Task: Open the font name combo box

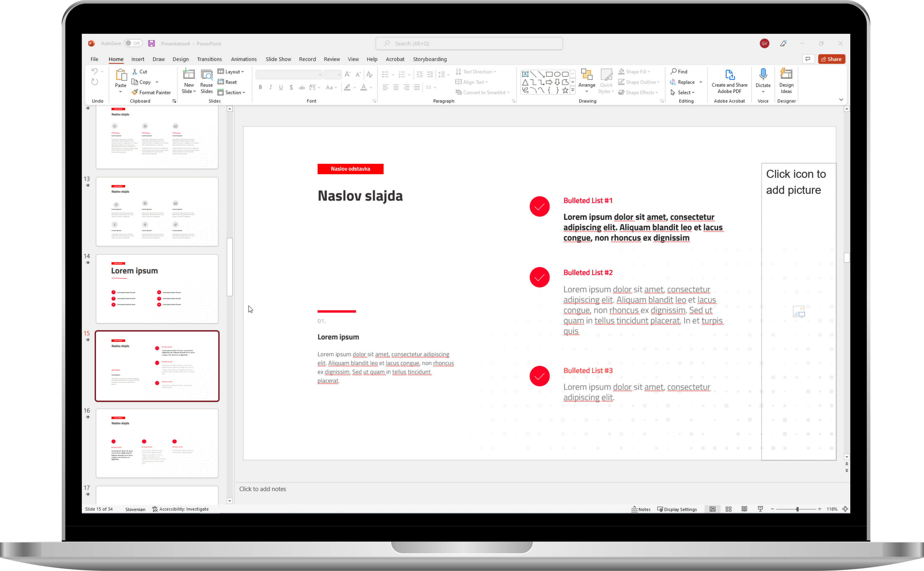Action: point(289,75)
